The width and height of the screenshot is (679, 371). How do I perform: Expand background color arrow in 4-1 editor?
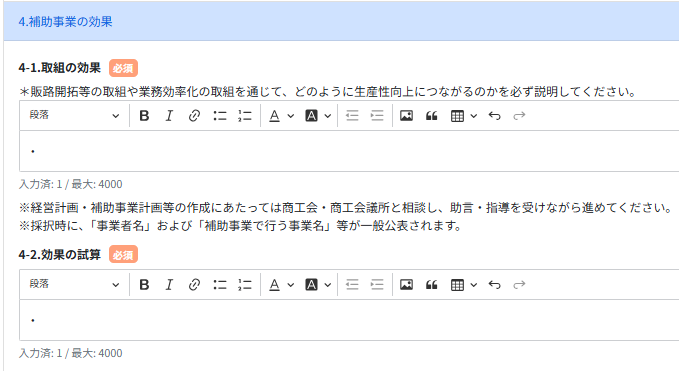tap(328, 116)
